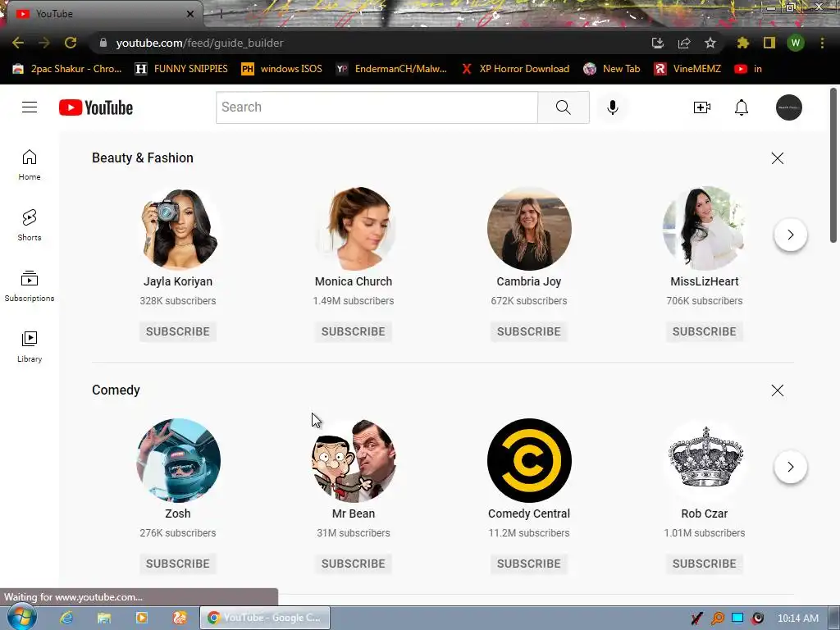
Task: Click the install app icon in address bar
Action: click(657, 43)
